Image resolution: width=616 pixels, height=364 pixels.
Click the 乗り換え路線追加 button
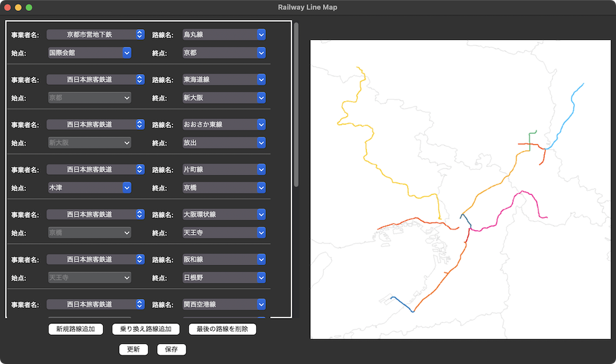coord(146,329)
